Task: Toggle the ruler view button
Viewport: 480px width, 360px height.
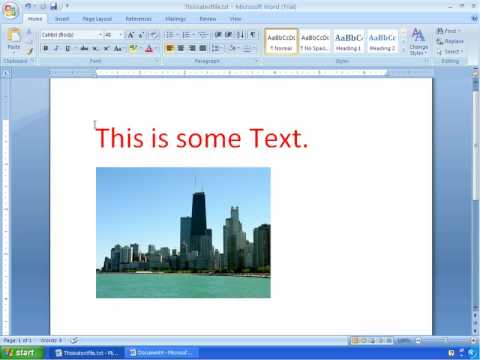Action: coord(475,74)
